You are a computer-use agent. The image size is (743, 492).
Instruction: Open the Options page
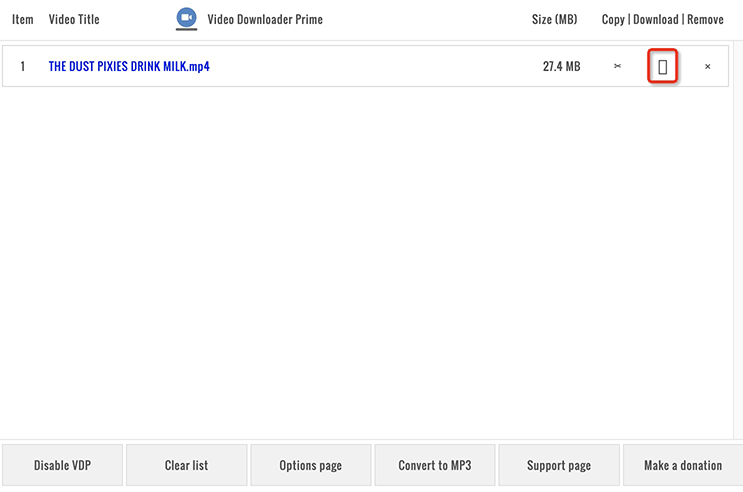click(x=311, y=465)
